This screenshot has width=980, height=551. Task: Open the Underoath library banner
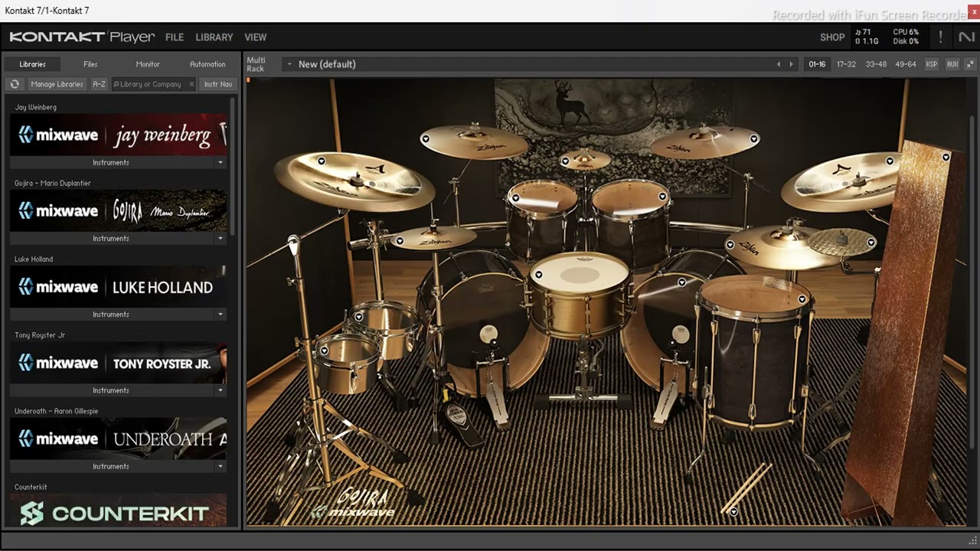pos(119,439)
